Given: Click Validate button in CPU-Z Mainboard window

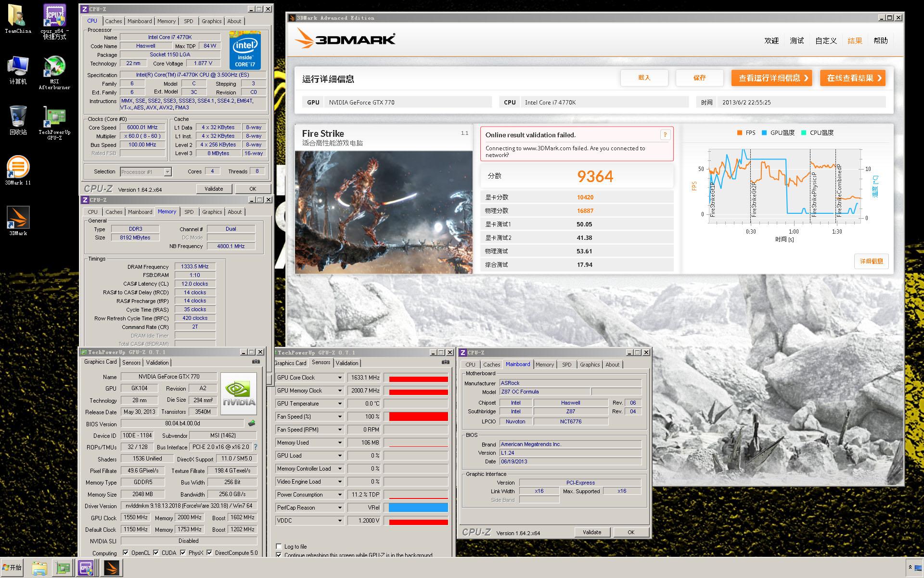Looking at the screenshot, I should (592, 532).
